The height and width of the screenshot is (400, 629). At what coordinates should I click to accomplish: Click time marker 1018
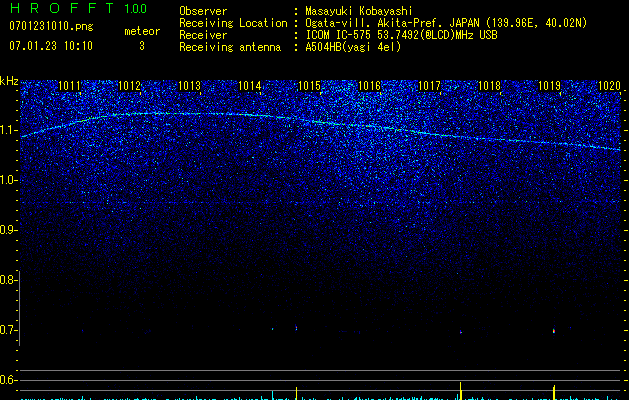(x=489, y=86)
